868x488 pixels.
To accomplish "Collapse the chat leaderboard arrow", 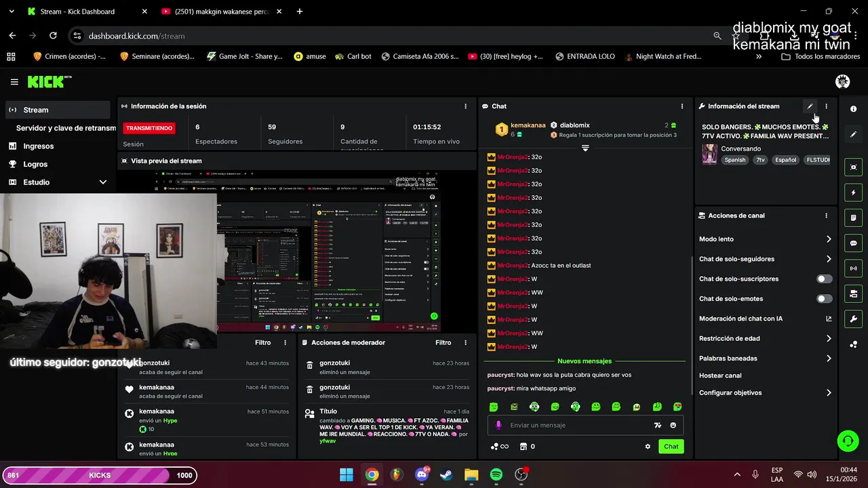I will click(585, 148).
